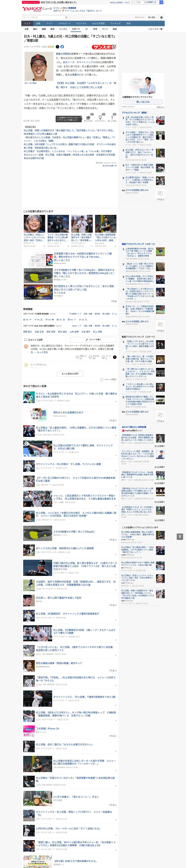
Task: Open the サンスポ publisher logo
Action: coord(104,47)
